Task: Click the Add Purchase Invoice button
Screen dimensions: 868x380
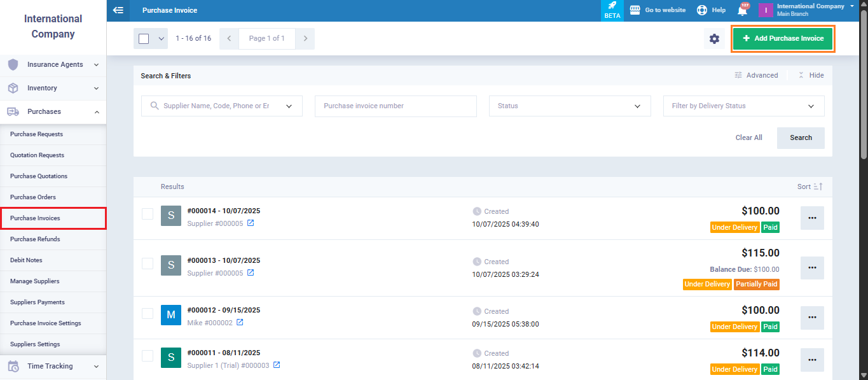Action: pyautogui.click(x=782, y=39)
